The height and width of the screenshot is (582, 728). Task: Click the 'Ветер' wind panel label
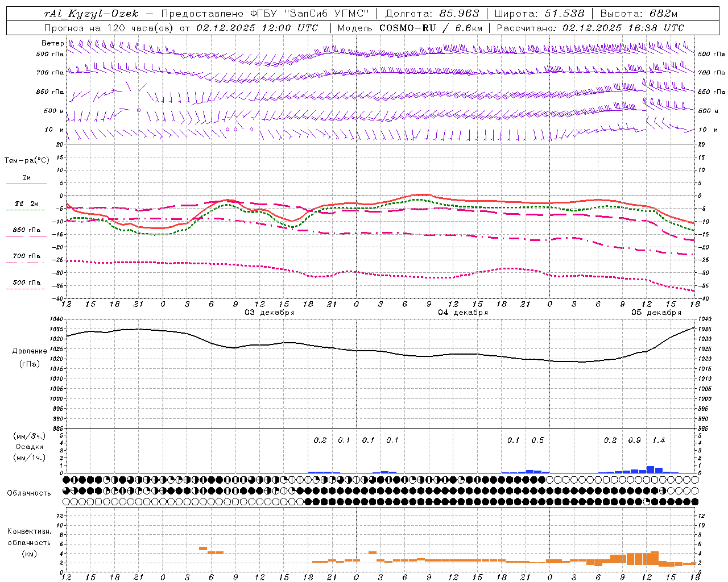[52, 43]
